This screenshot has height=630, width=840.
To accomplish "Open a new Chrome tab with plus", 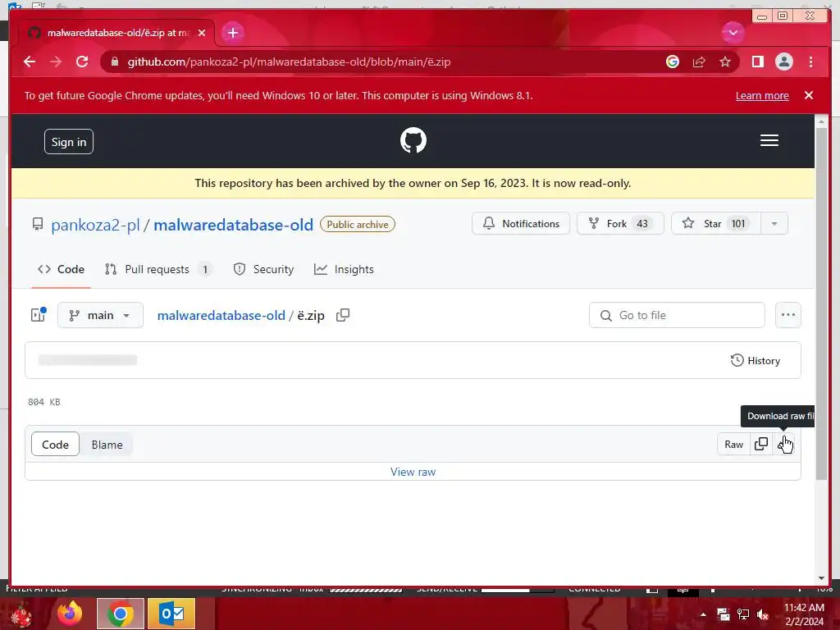I will coord(232,33).
